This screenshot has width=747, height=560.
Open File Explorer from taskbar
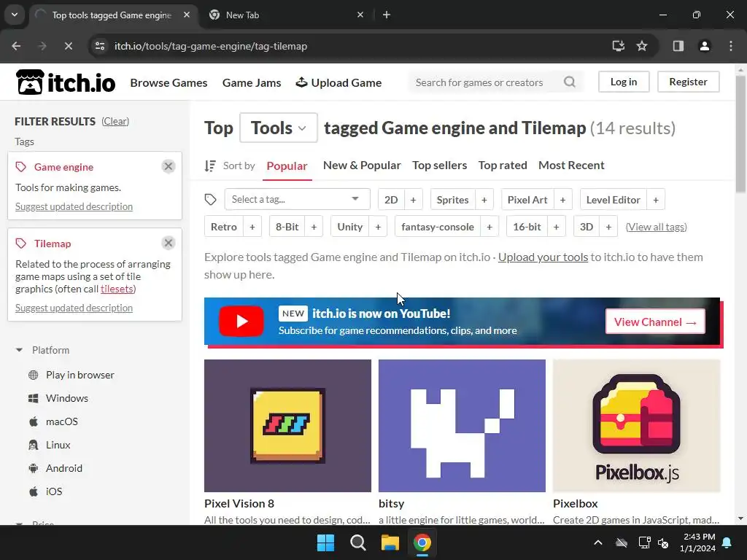(x=390, y=542)
